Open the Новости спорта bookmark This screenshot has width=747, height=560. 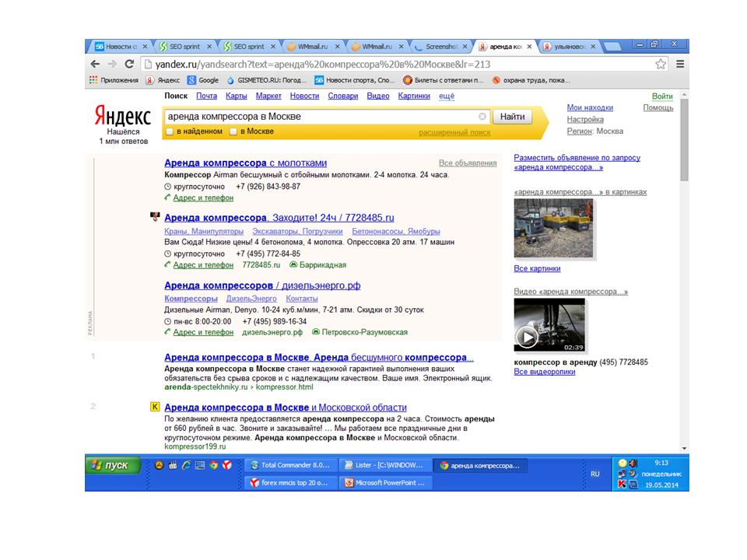355,80
